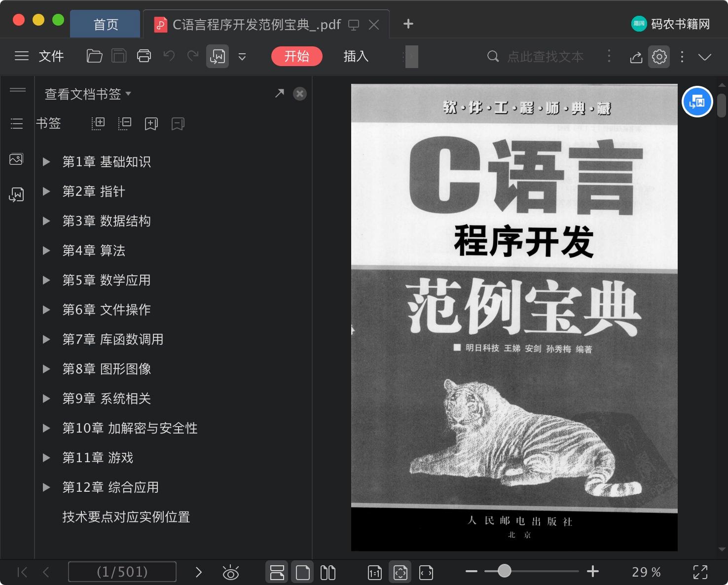
Task: Go to previous page arrow
Action: pyautogui.click(x=46, y=572)
